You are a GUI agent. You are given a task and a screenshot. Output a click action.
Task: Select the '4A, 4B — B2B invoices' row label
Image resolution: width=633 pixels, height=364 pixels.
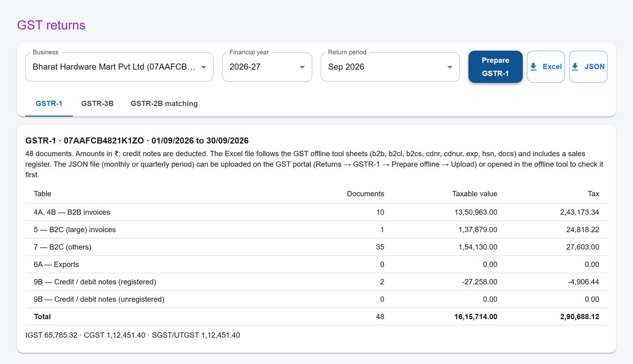tap(72, 212)
